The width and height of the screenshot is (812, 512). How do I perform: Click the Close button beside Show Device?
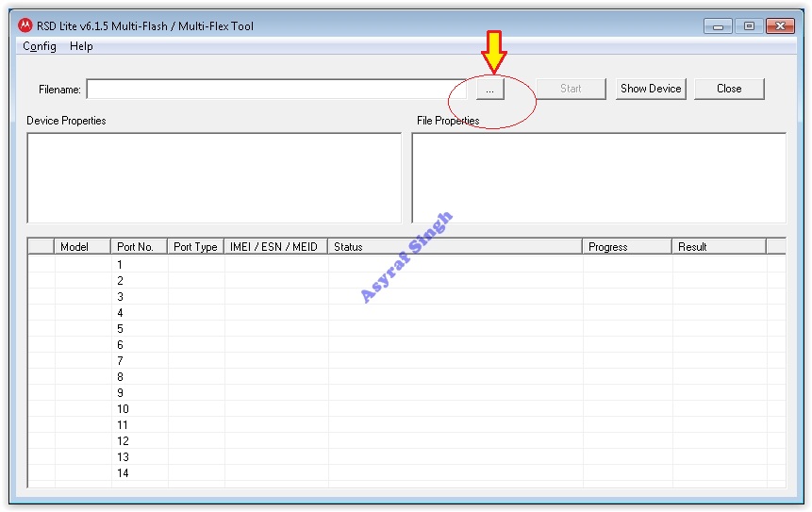click(729, 89)
